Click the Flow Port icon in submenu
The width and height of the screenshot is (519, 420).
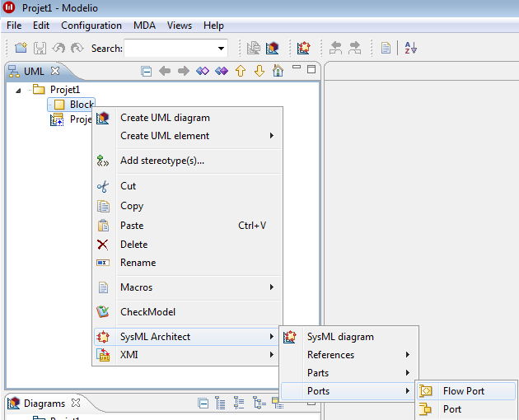point(426,391)
